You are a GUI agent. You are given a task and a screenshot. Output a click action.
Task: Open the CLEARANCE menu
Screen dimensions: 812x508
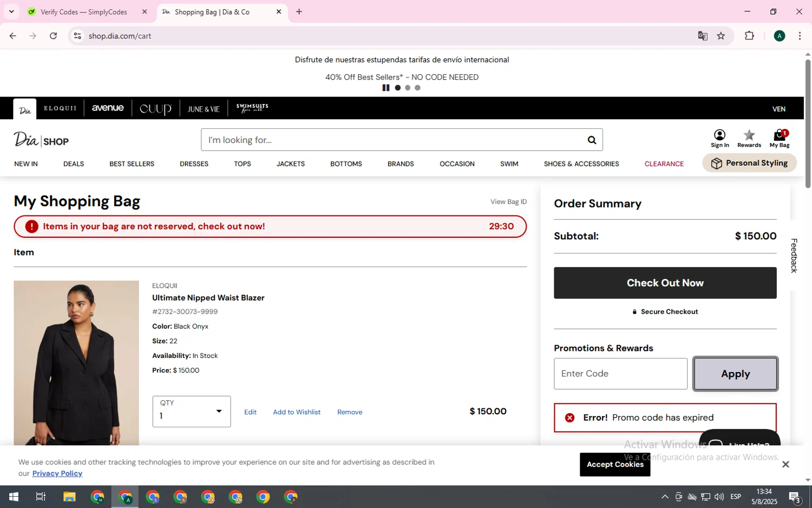click(664, 164)
